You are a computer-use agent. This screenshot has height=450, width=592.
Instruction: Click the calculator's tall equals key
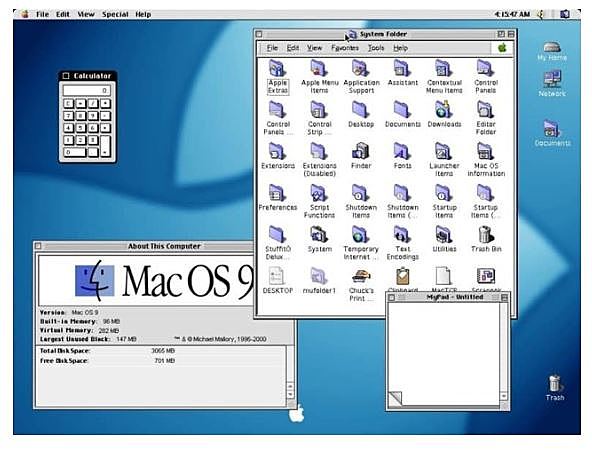[105, 146]
